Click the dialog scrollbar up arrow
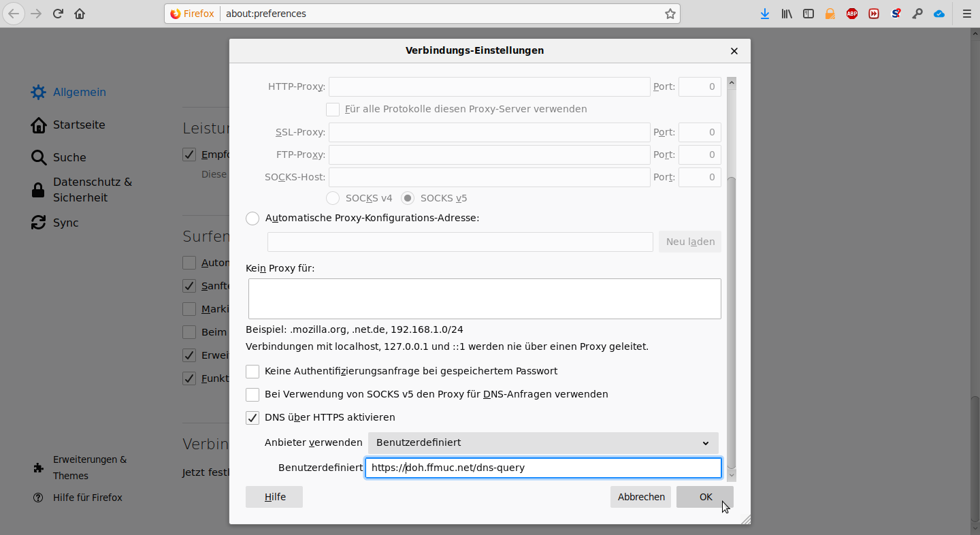 pos(732,83)
